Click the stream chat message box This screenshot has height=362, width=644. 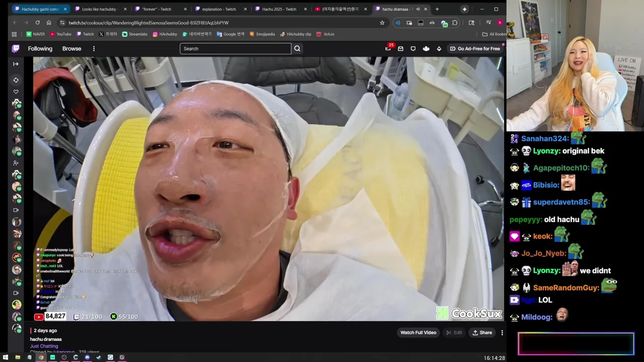[x=576, y=344]
